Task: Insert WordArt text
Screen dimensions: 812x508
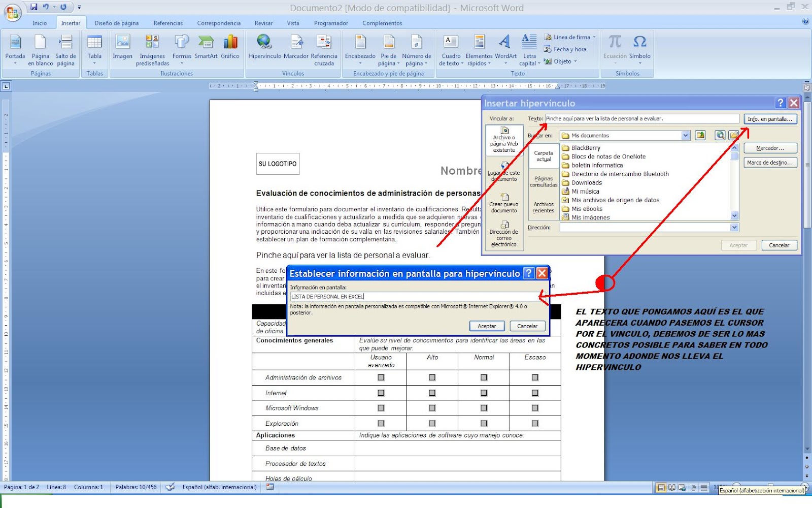Action: pos(505,50)
